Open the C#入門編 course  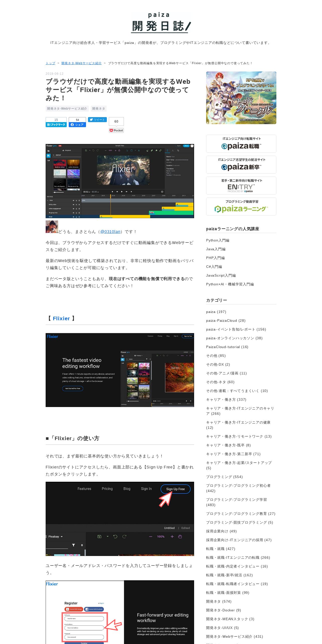pos(214,267)
